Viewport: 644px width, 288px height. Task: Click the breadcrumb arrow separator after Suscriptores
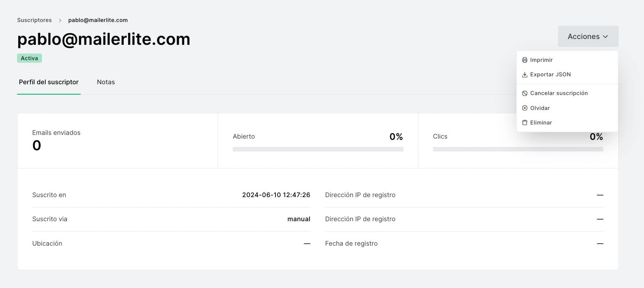[60, 20]
